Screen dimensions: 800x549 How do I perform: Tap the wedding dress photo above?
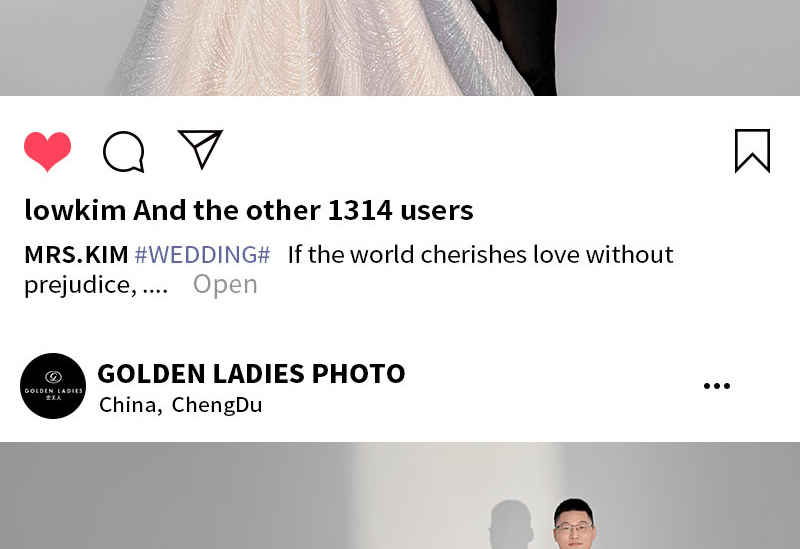pos(400,47)
